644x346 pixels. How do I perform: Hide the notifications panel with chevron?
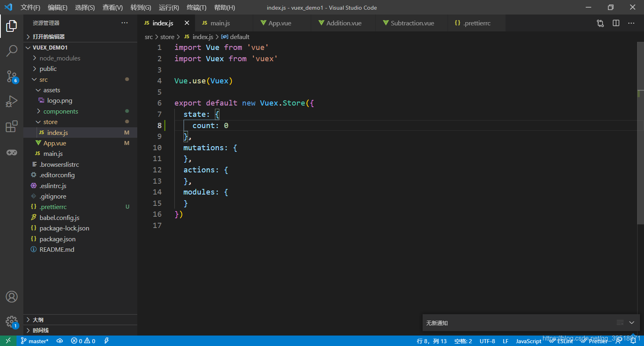coord(632,323)
